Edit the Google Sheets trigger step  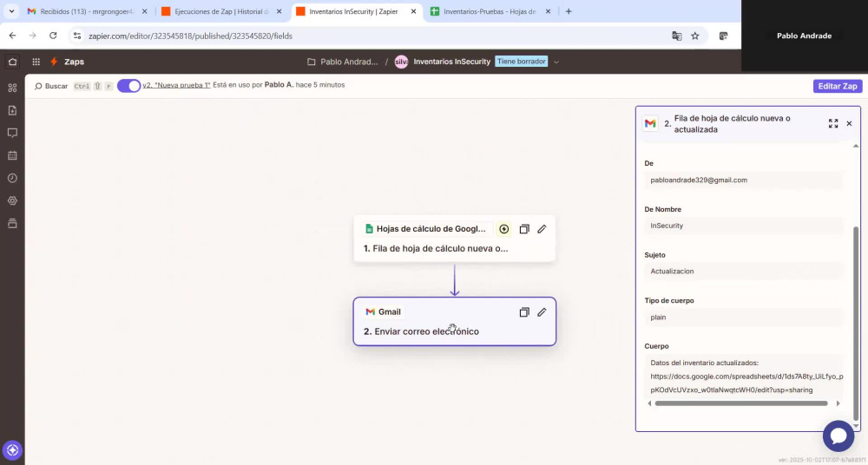pyautogui.click(x=542, y=229)
